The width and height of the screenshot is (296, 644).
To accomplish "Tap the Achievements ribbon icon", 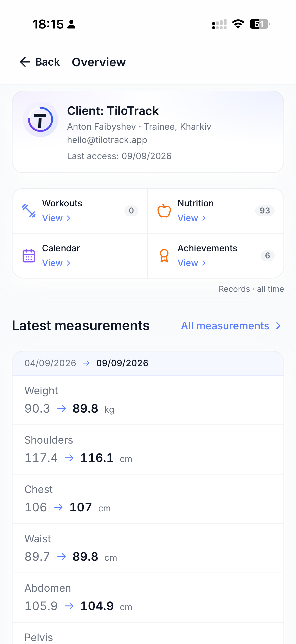I will pyautogui.click(x=164, y=256).
